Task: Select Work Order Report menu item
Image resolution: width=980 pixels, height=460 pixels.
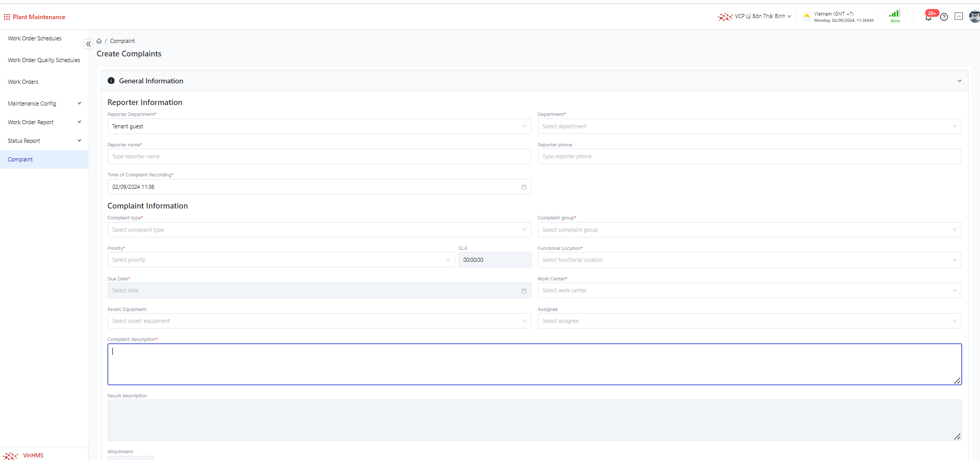Action: pos(31,122)
